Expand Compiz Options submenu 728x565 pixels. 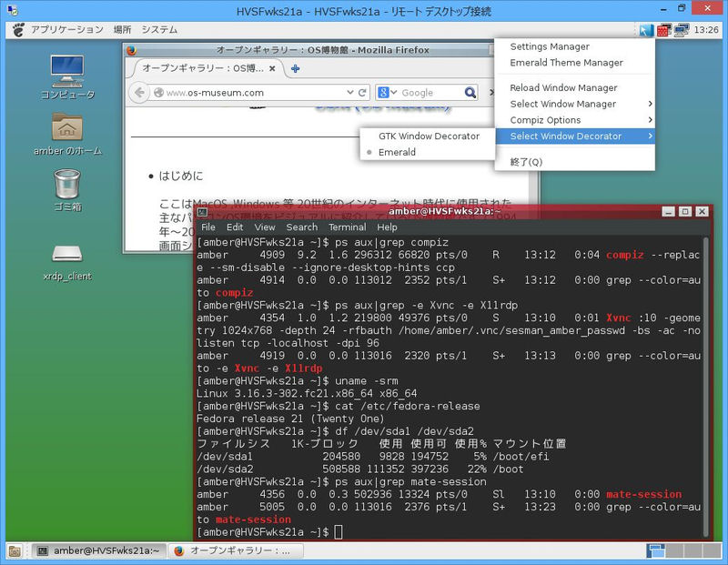tap(575, 120)
